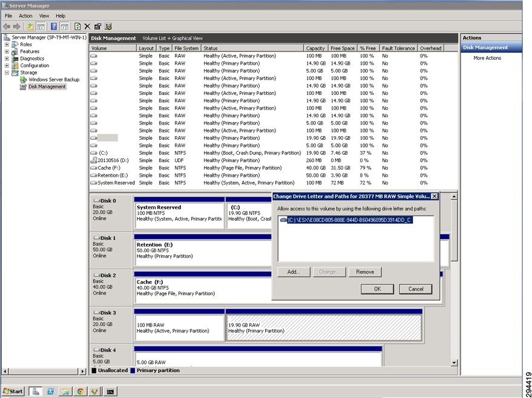Image resolution: width=532 pixels, height=398 pixels.
Task: Select the C:\ESX path entry in dialog
Action: (x=349, y=220)
